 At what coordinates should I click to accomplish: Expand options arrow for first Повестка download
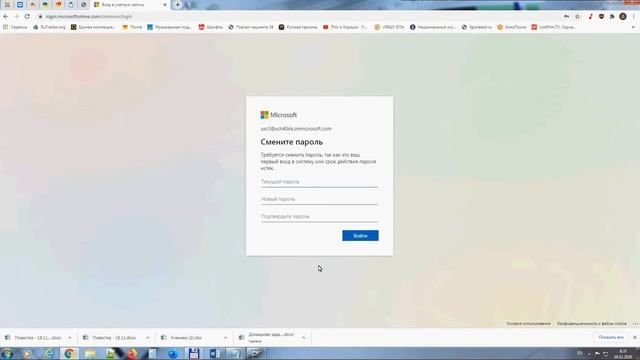coord(69,338)
